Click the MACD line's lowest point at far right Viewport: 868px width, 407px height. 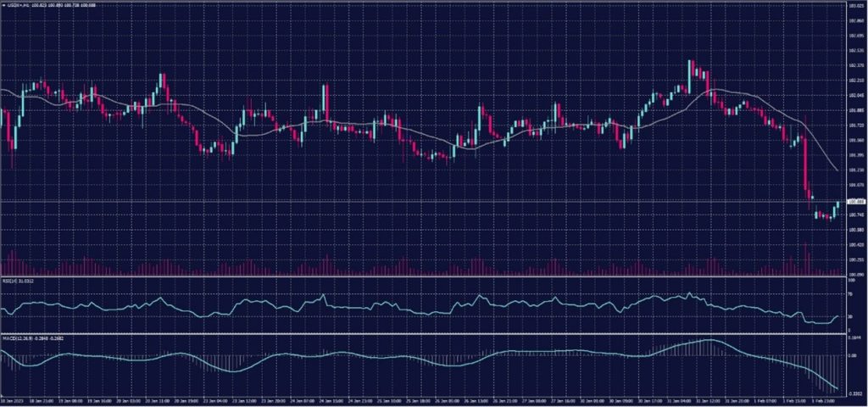pos(838,390)
